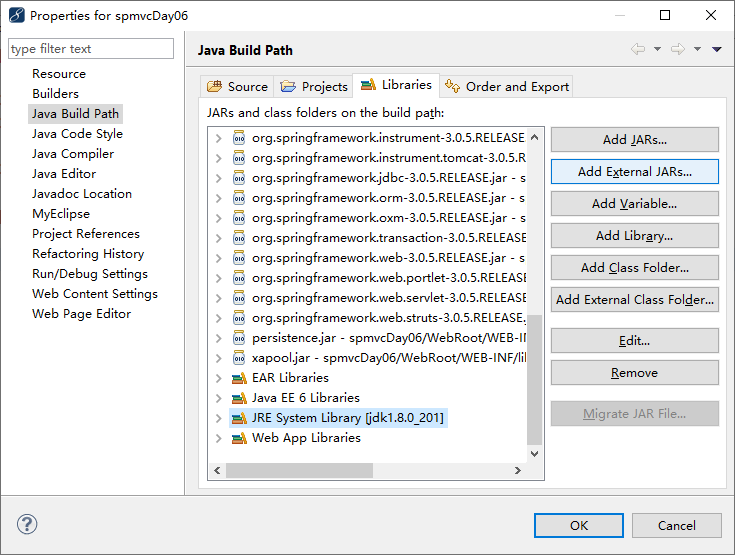This screenshot has width=735, height=555.
Task: Switch to the Source tab
Action: click(x=237, y=87)
